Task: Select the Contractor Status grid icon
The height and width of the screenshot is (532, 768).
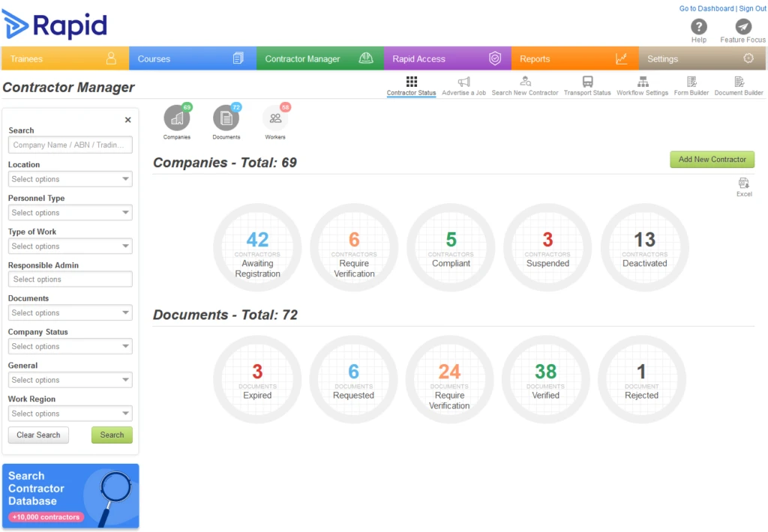Action: click(x=412, y=81)
